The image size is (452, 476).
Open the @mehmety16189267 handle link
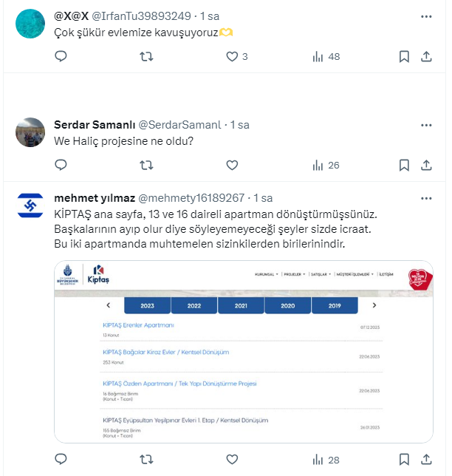point(191,197)
